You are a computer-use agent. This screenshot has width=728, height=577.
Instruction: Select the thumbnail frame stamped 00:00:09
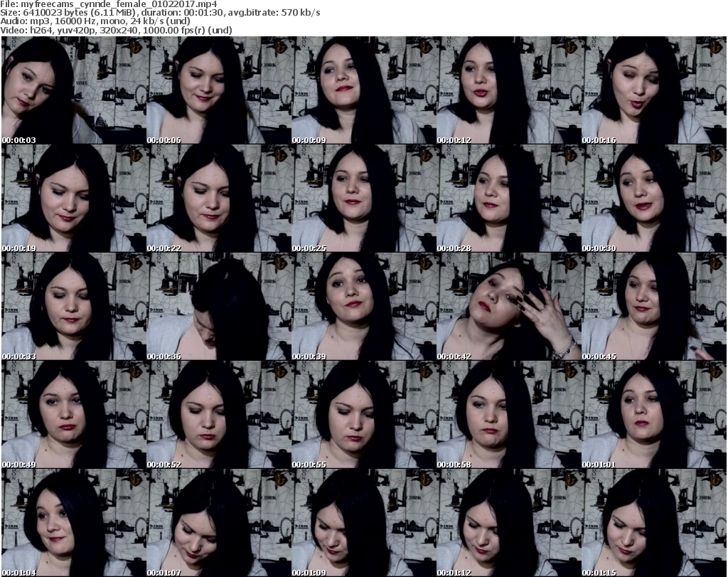(363, 90)
